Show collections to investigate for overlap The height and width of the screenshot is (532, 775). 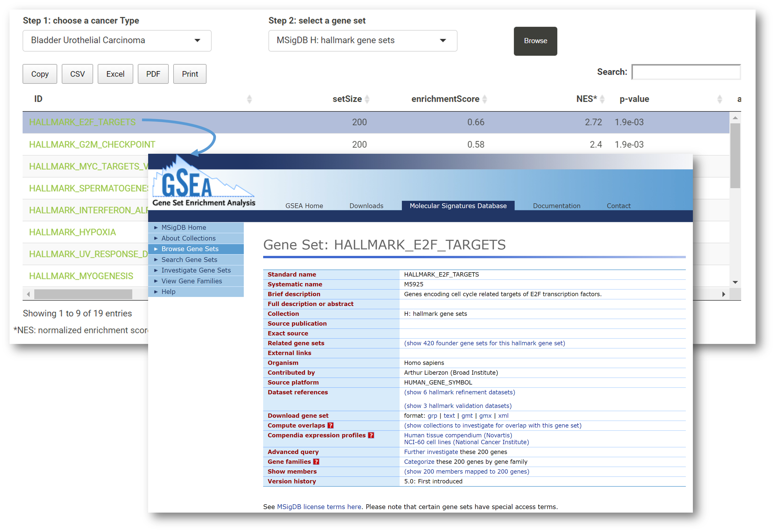click(492, 426)
